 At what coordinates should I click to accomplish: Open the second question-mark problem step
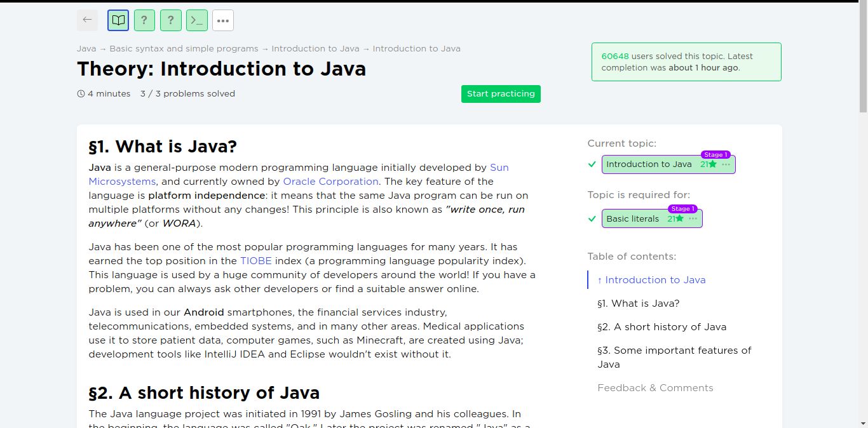[x=170, y=20]
